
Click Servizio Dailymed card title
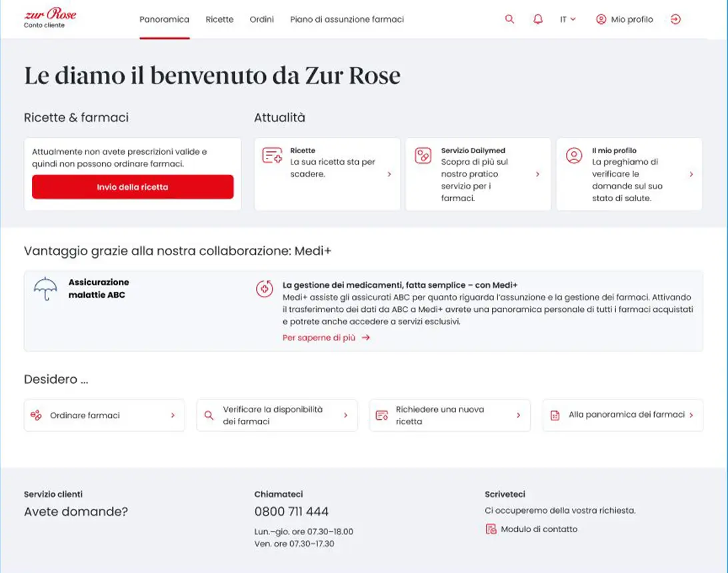[x=473, y=151]
